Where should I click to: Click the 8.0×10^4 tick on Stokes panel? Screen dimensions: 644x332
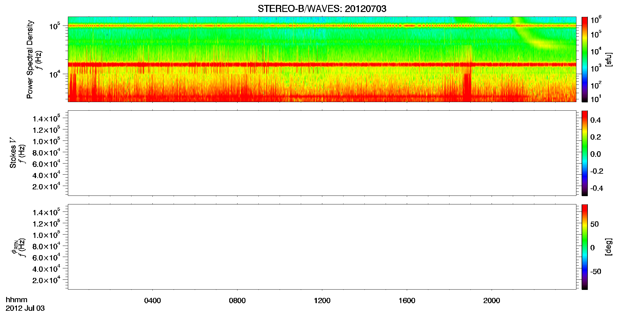46,152
